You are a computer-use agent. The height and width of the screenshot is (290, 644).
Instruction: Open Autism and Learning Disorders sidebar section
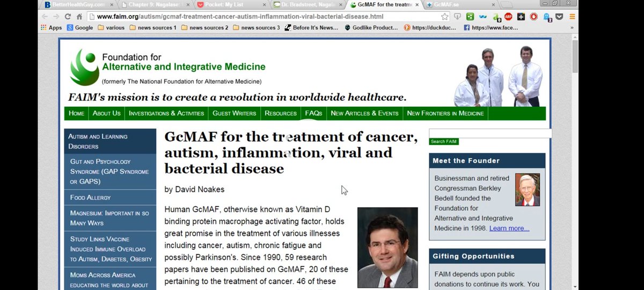(x=110, y=141)
